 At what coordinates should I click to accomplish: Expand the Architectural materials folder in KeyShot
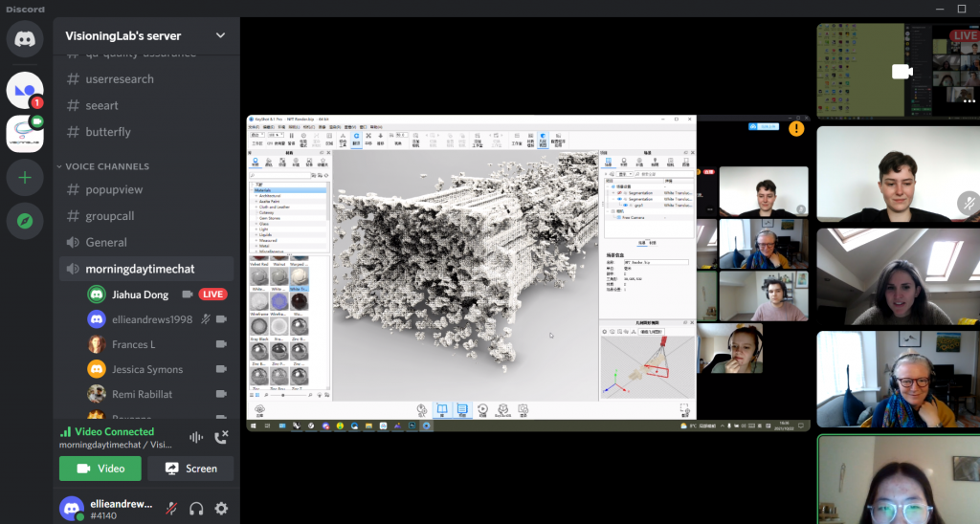[256, 195]
